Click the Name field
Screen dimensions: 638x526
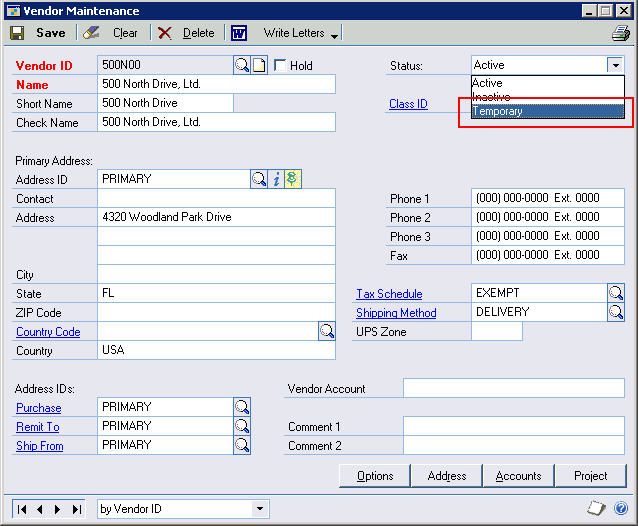click(x=216, y=84)
